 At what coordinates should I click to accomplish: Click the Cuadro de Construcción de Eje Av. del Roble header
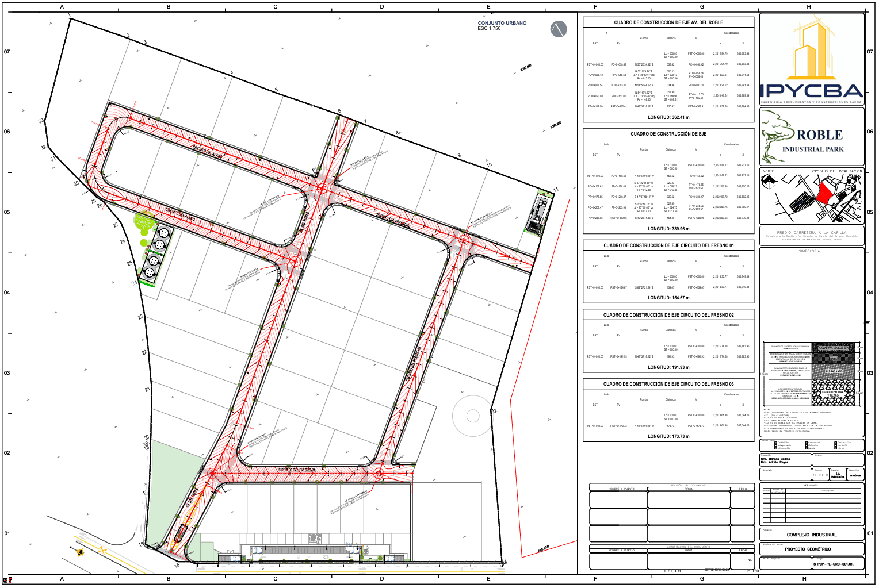pos(668,22)
